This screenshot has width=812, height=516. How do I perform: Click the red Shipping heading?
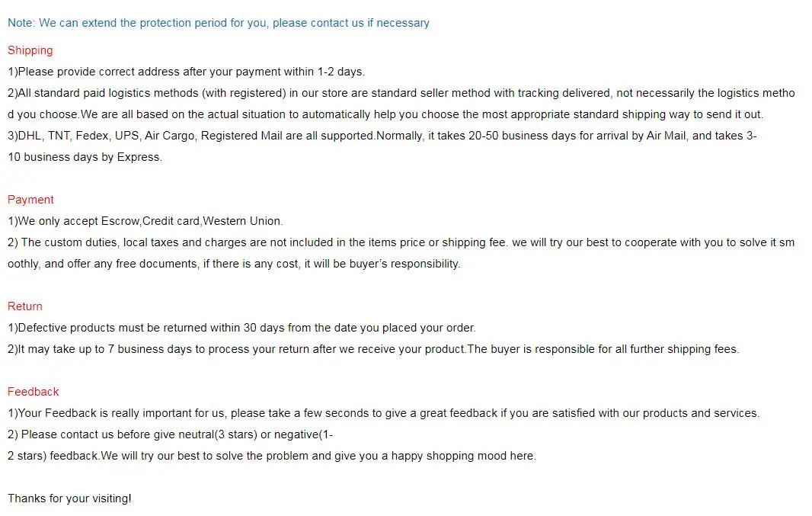pyautogui.click(x=30, y=50)
